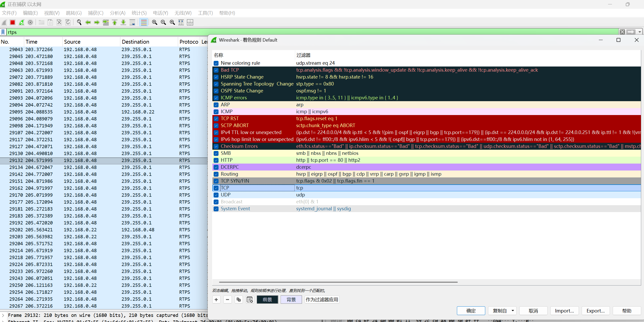
Task: Click the Export button
Action: pos(595,310)
